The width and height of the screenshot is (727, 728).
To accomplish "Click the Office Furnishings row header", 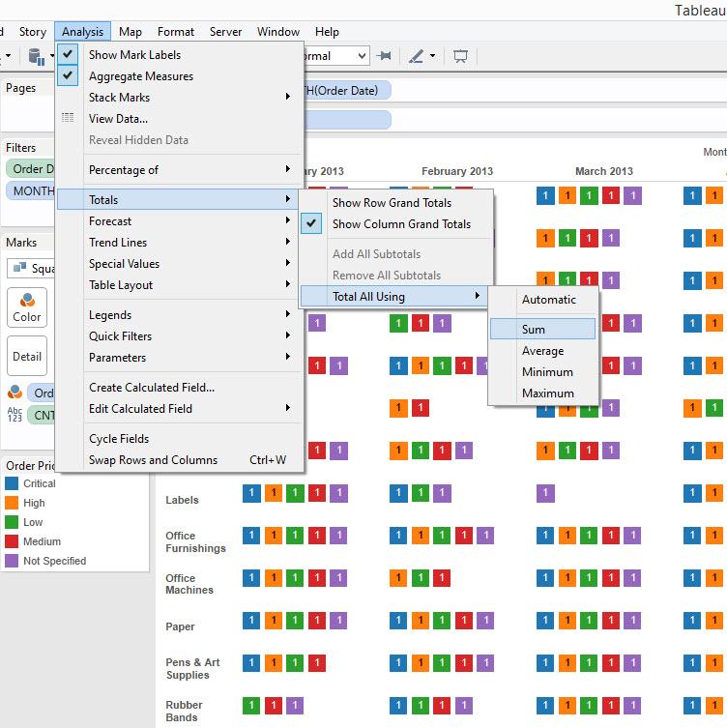I will pyautogui.click(x=195, y=542).
